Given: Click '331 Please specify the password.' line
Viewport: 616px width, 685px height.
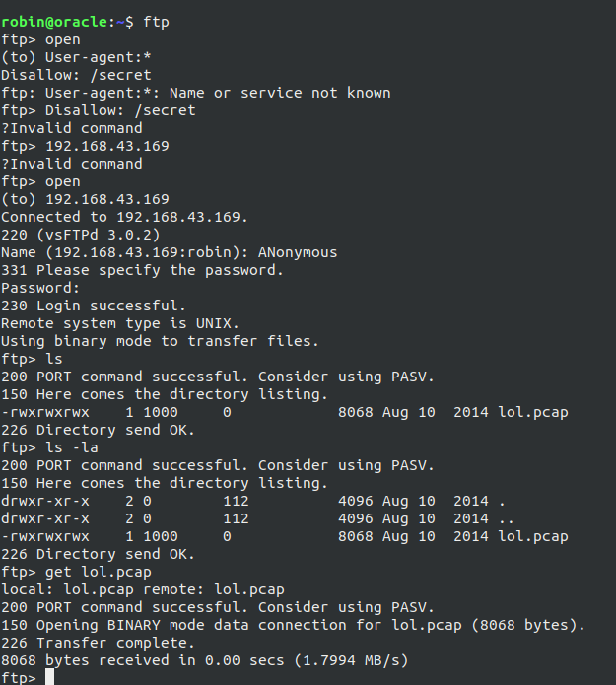Looking at the screenshot, I should pos(142,270).
